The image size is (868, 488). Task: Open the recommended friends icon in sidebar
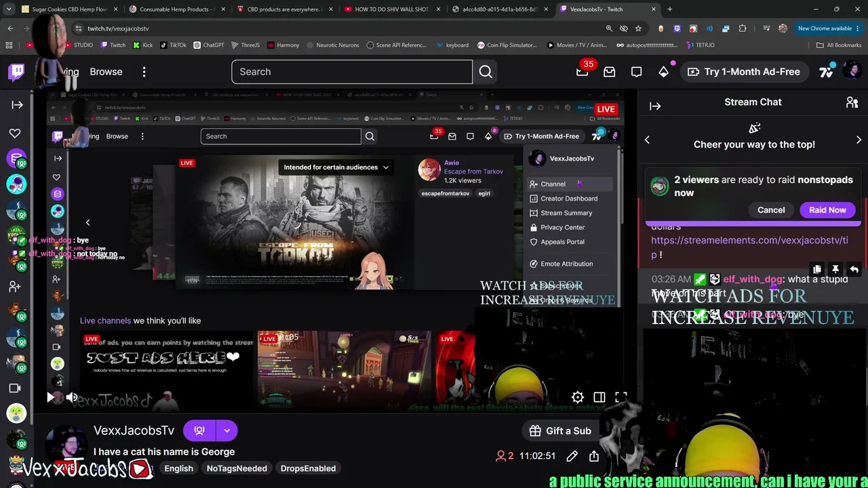[15, 287]
